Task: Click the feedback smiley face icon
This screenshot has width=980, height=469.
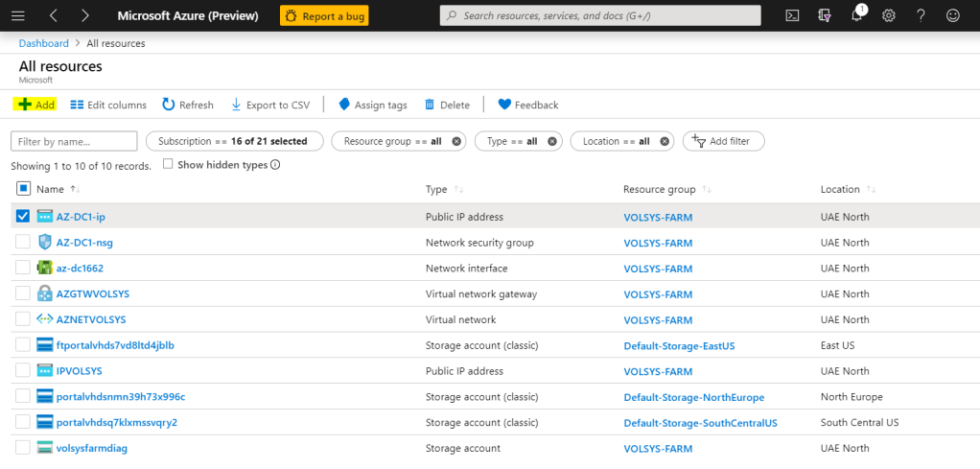Action: coord(952,15)
